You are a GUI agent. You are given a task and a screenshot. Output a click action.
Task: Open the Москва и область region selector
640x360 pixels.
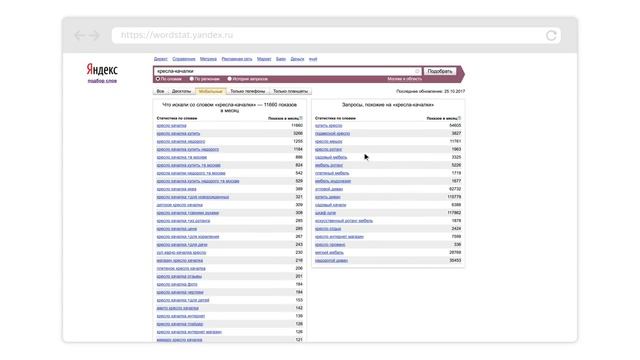point(404,79)
